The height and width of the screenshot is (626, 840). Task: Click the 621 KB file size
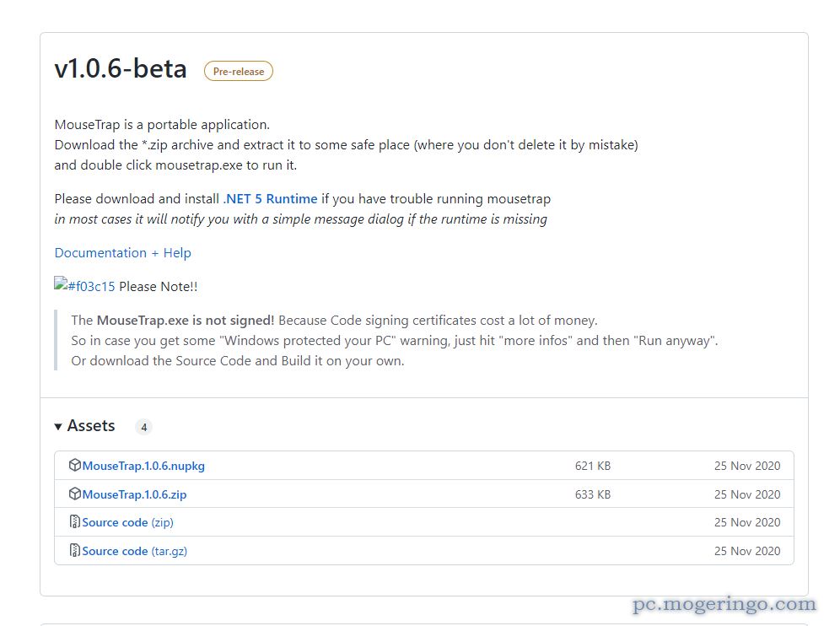tap(593, 466)
